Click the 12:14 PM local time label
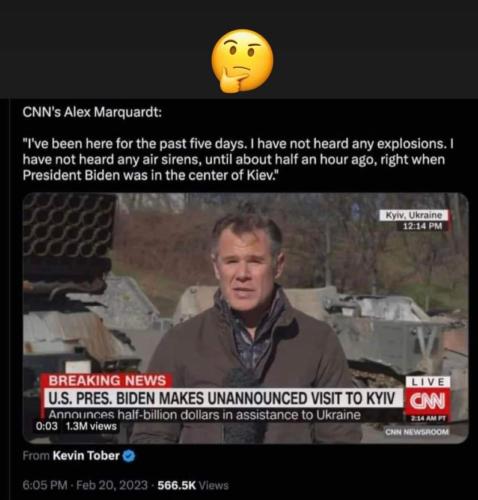Image resolution: width=478 pixels, height=500 pixels. pyautogui.click(x=422, y=226)
